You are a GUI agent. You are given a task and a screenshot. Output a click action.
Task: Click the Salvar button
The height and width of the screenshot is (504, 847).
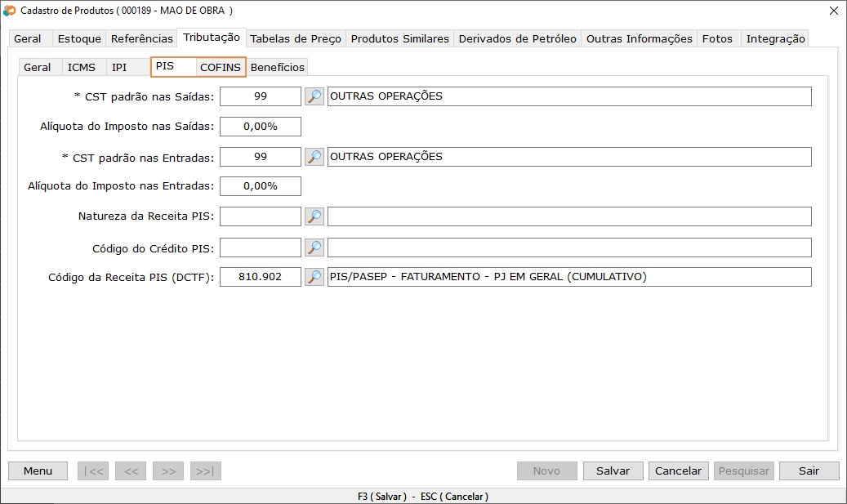[613, 471]
